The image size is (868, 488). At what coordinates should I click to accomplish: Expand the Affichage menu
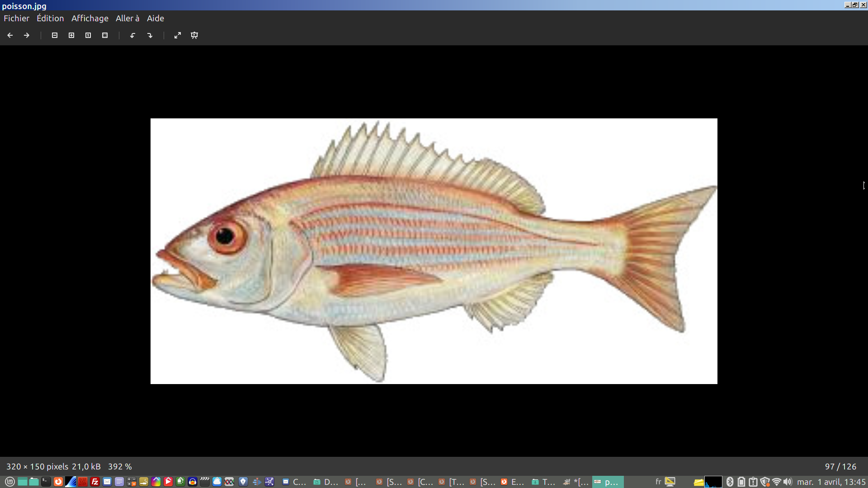(90, 19)
